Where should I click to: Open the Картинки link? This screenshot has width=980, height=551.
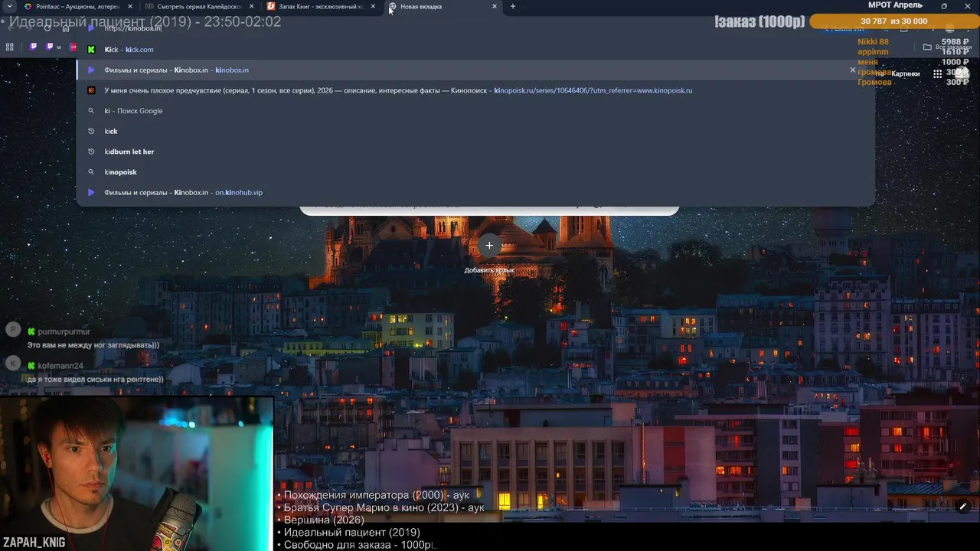pyautogui.click(x=906, y=74)
